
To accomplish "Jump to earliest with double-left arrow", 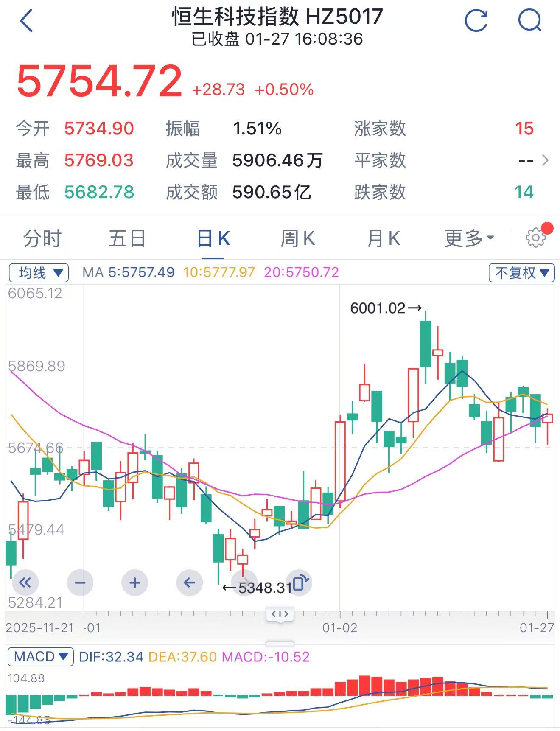I will pyautogui.click(x=25, y=583).
